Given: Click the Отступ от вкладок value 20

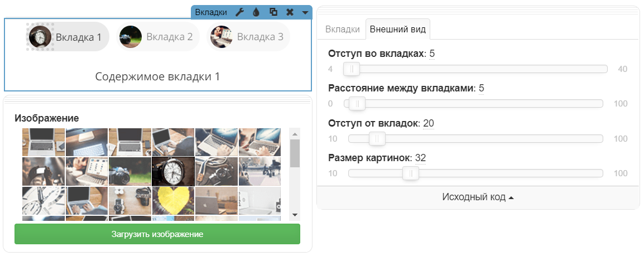Looking at the screenshot, I should [x=429, y=123].
